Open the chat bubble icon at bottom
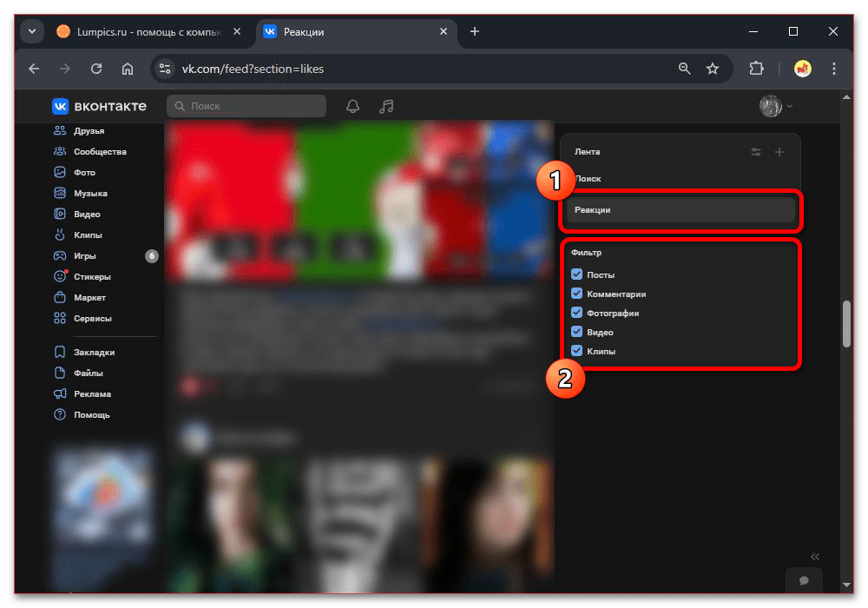868x608 pixels. coord(804,580)
